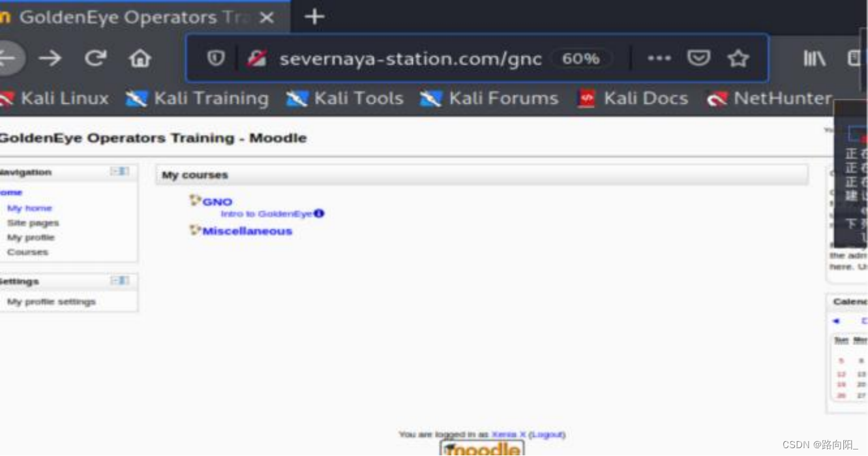
Task: Click the insecure connection padlock icon
Action: tap(256, 59)
